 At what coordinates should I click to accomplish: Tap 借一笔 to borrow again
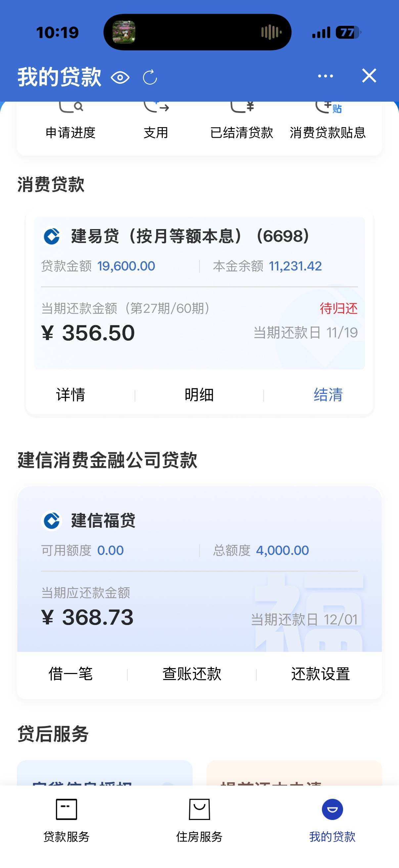tap(70, 674)
